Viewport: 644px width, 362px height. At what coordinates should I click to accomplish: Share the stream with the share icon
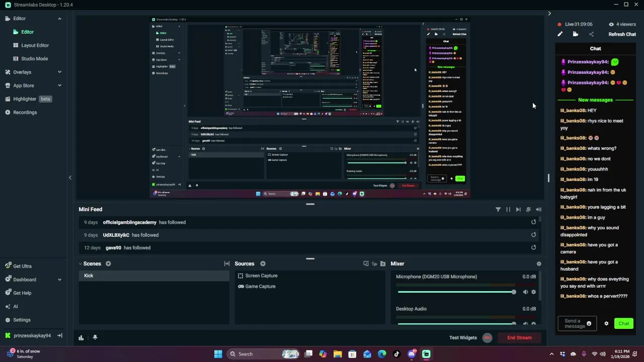(x=591, y=34)
